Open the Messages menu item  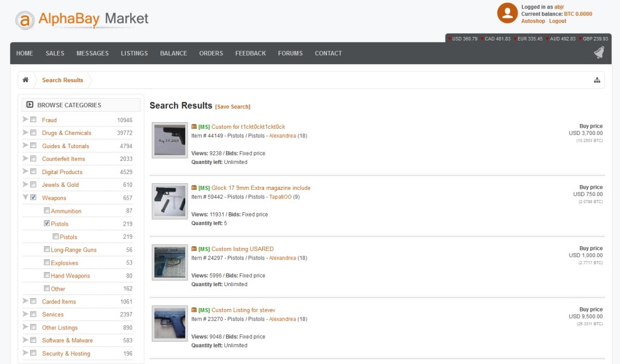93,53
